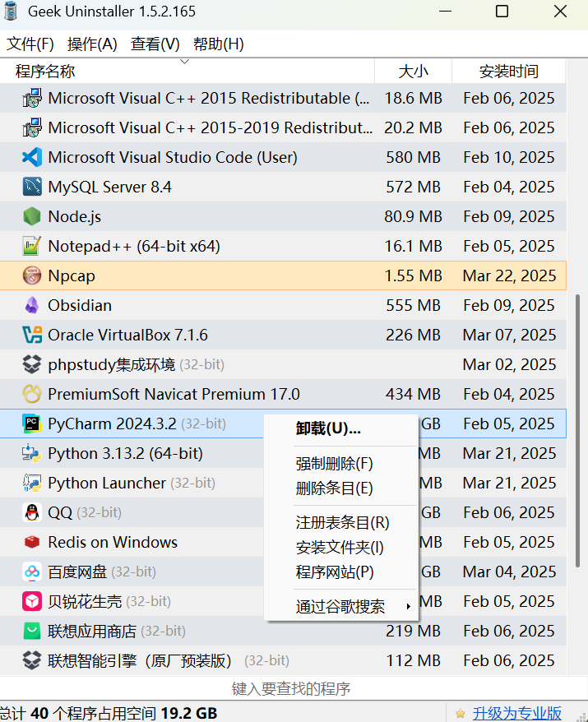Sort by the 大小 column header
Image resolution: width=588 pixels, height=722 pixels.
click(x=413, y=71)
